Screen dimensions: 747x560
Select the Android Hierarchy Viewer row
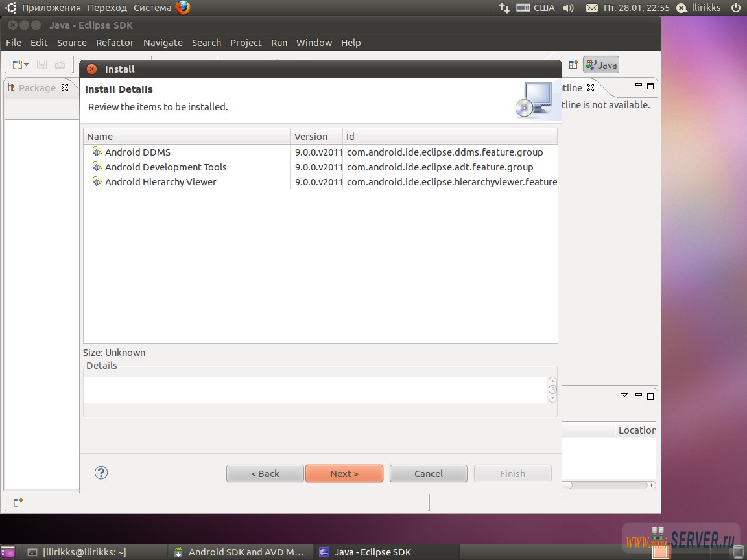coord(320,182)
